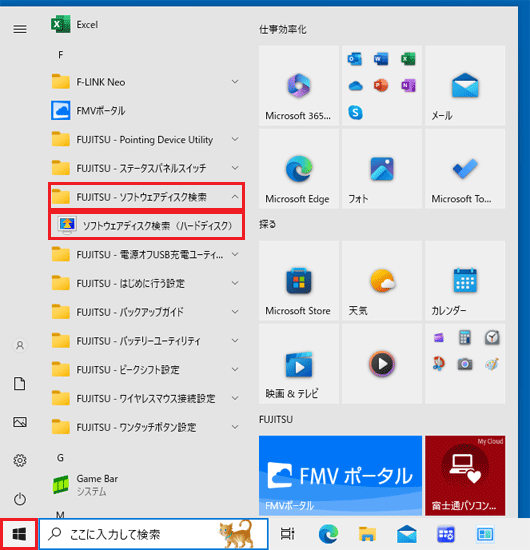The width and height of the screenshot is (530, 550).
Task: Open the Microsoft 365 tile
Action: (299, 86)
